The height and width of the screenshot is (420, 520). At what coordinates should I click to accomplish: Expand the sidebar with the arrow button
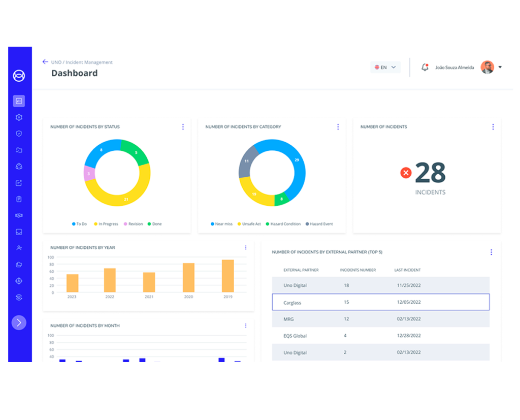pos(19,322)
